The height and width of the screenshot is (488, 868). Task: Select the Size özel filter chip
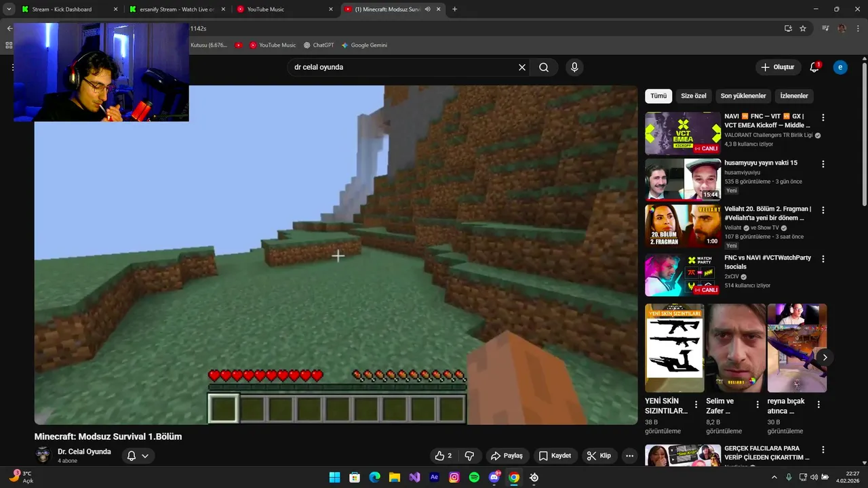694,96
